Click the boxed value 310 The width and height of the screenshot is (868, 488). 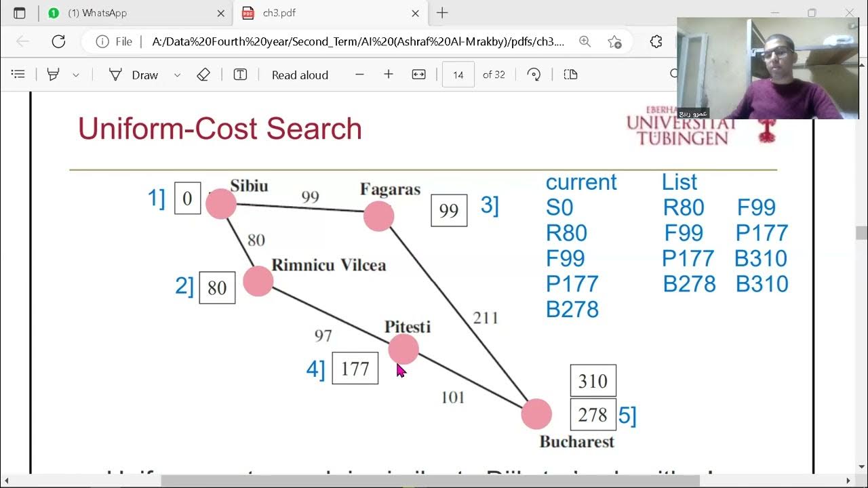point(593,381)
